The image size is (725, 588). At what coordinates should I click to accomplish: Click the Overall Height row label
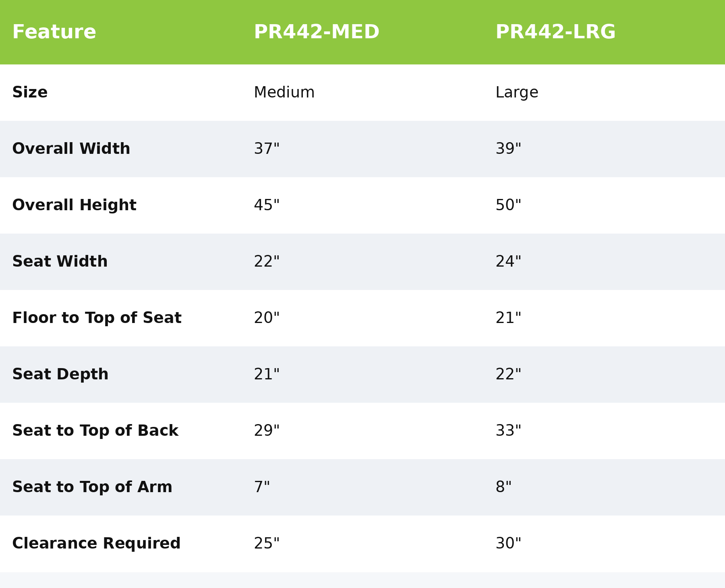(x=74, y=205)
